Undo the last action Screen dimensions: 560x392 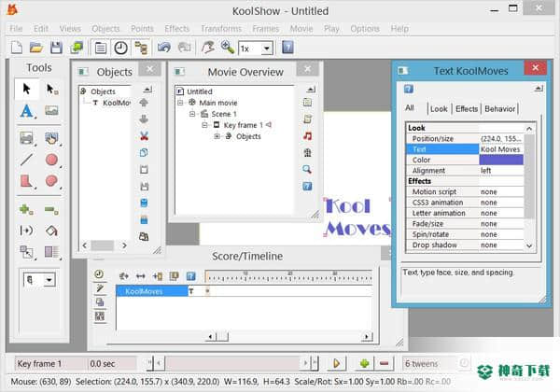pos(164,48)
